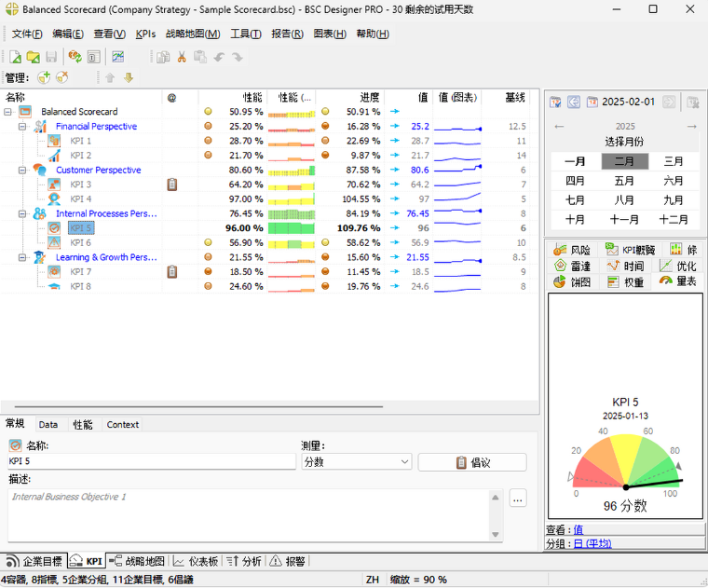Open 报警 alerts tab
Image resolution: width=708 pixels, height=588 pixels.
288,561
